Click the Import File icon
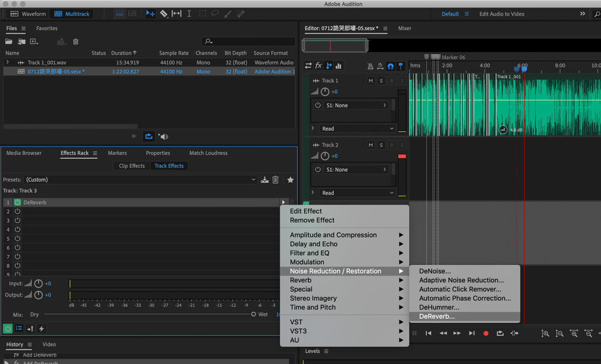Screen dimensions: 601x364 pos(22,41)
